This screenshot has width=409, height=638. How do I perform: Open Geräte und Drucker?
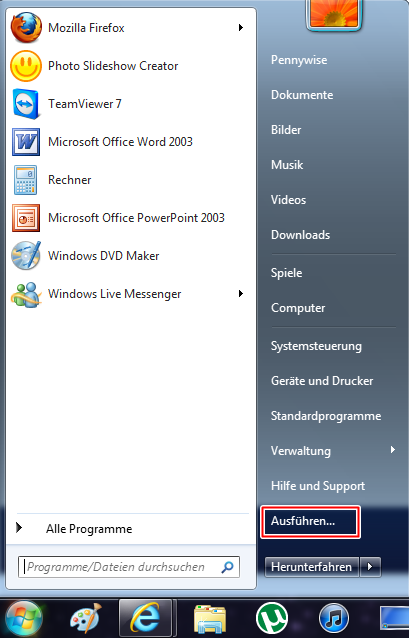[x=322, y=381]
